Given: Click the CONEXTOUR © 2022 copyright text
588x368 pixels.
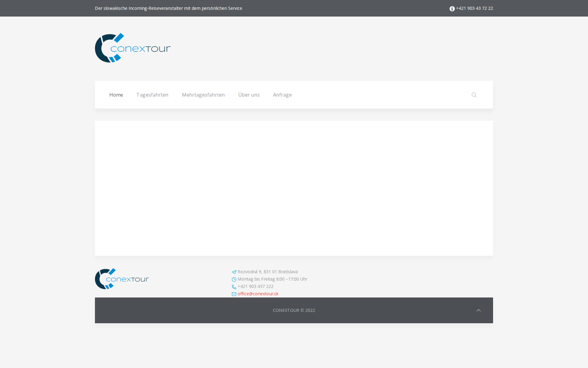Looking at the screenshot, I should pyautogui.click(x=294, y=310).
